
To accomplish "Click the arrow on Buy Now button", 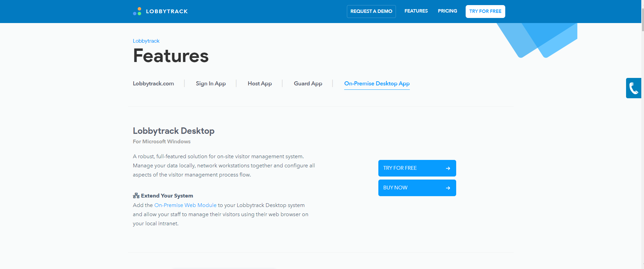I will (448, 188).
